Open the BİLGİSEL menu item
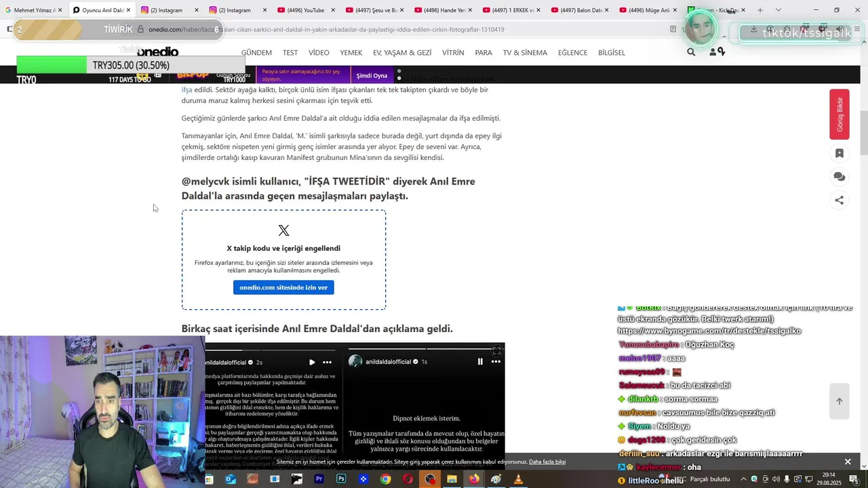Screen dimensions: 868x488 [x=612, y=53]
